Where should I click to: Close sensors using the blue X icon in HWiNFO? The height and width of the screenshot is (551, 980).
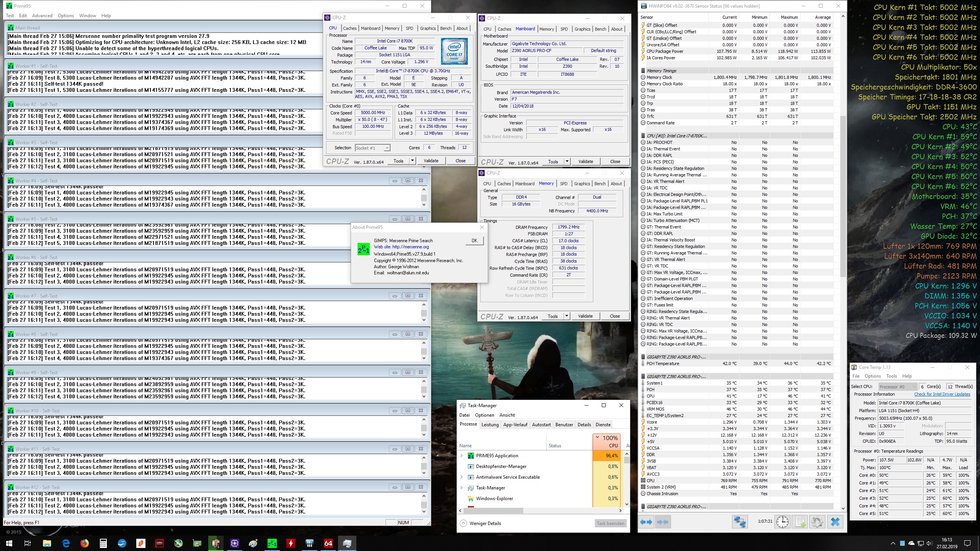click(835, 522)
